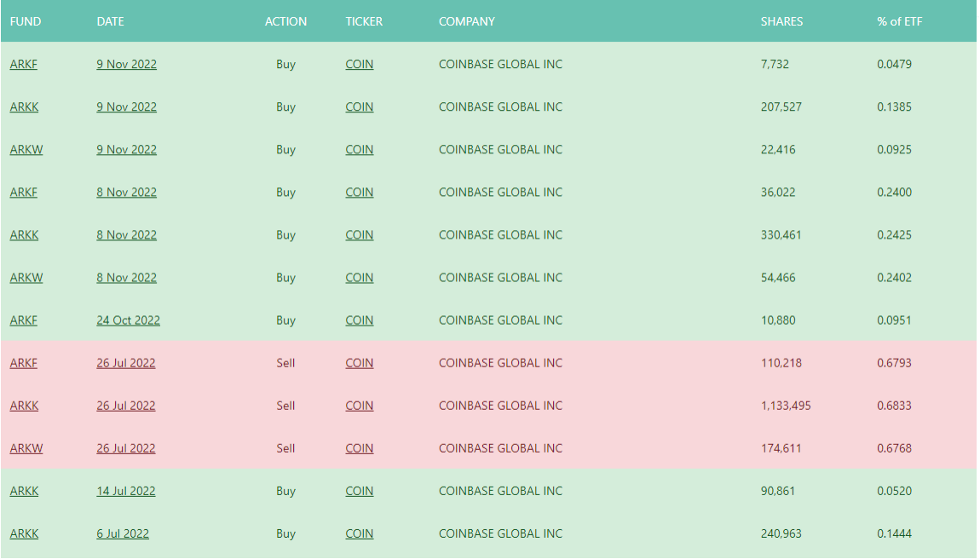
Task: Click the 8 Nov 2022 date in the ARKF row
Action: coord(126,192)
